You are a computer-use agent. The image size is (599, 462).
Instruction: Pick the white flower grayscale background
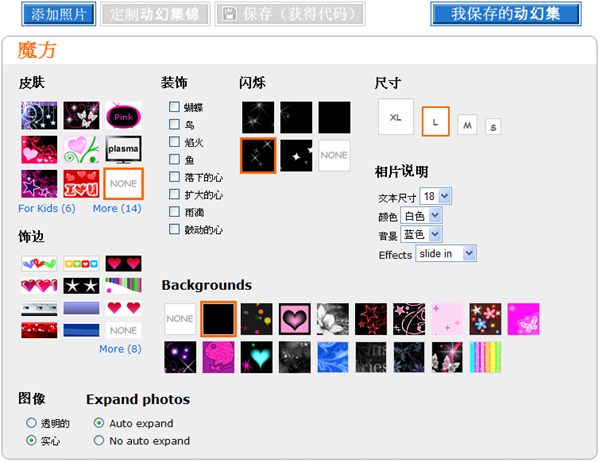[x=333, y=319]
